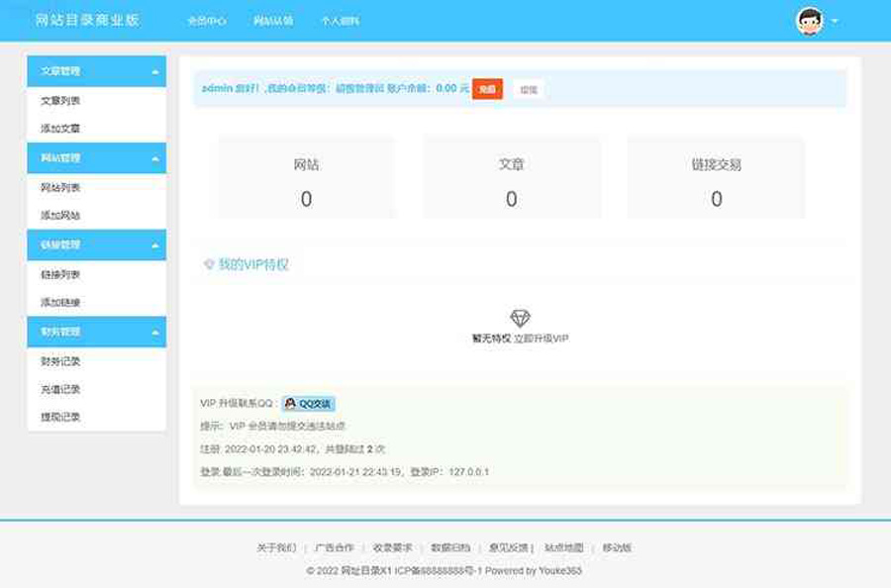Click the QQ交谈 penguin chat icon
Image resolution: width=891 pixels, height=588 pixels.
(x=290, y=404)
